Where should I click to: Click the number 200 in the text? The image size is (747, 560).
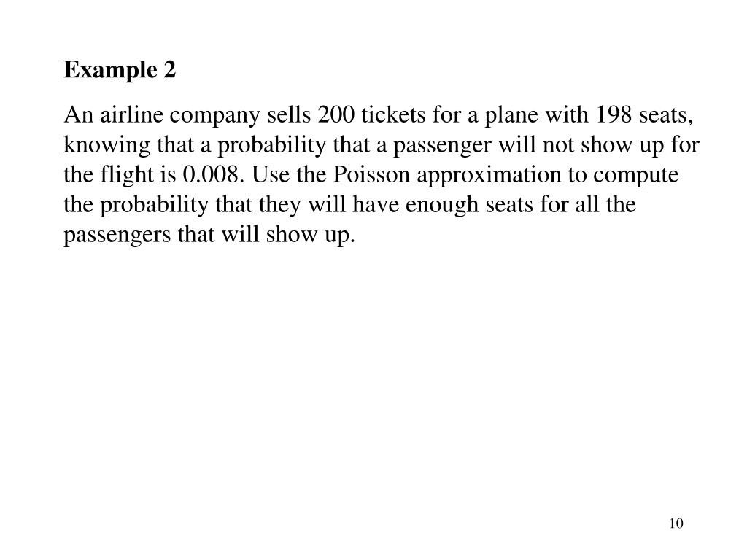(x=336, y=114)
